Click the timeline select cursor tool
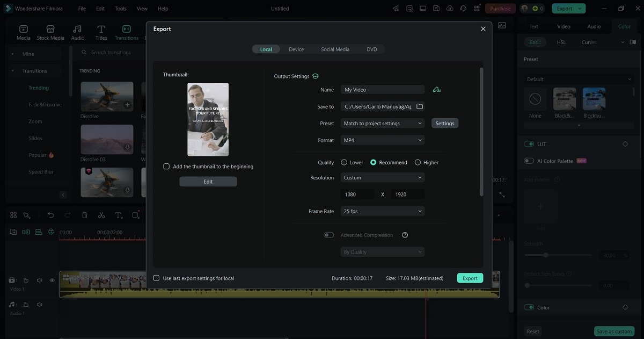The width and height of the screenshot is (644, 339). tap(27, 215)
